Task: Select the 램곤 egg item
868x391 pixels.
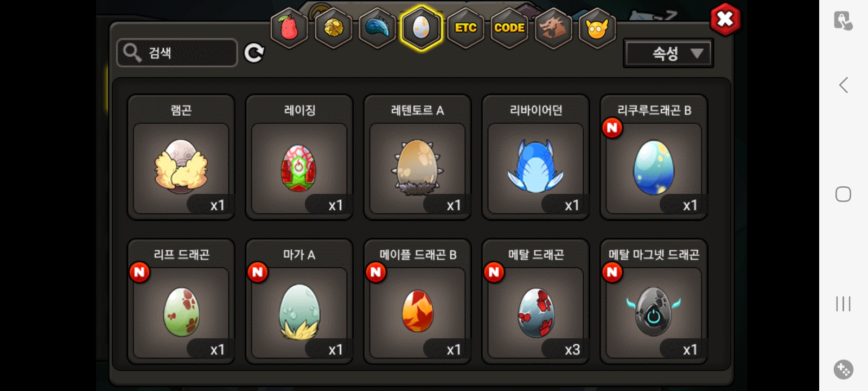Action: tap(181, 157)
